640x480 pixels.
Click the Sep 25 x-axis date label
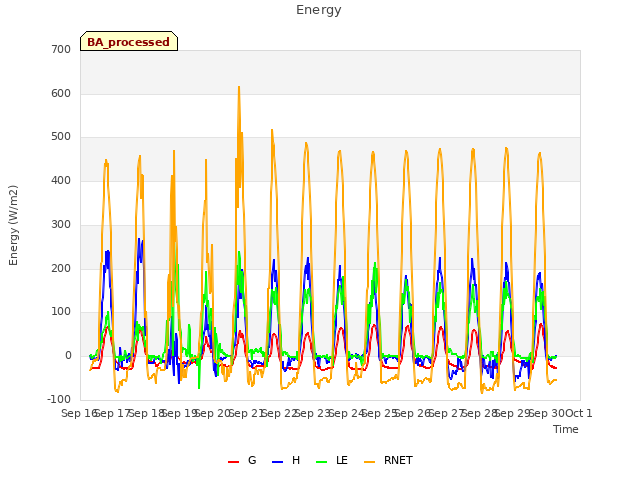[x=379, y=413]
